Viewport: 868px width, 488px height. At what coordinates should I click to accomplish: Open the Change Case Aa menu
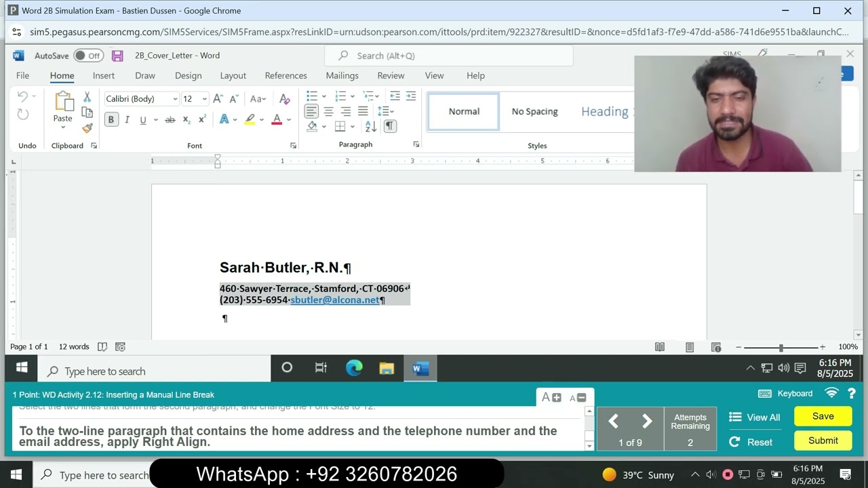(x=258, y=99)
